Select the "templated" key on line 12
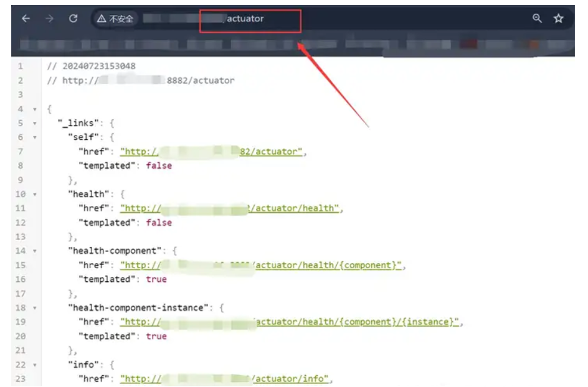This screenshot has width=588, height=387. [107, 223]
